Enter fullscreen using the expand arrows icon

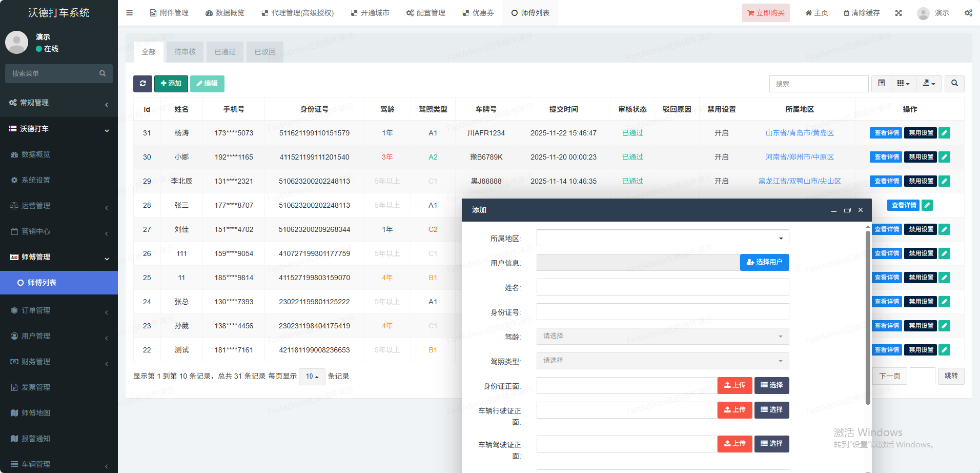point(898,13)
